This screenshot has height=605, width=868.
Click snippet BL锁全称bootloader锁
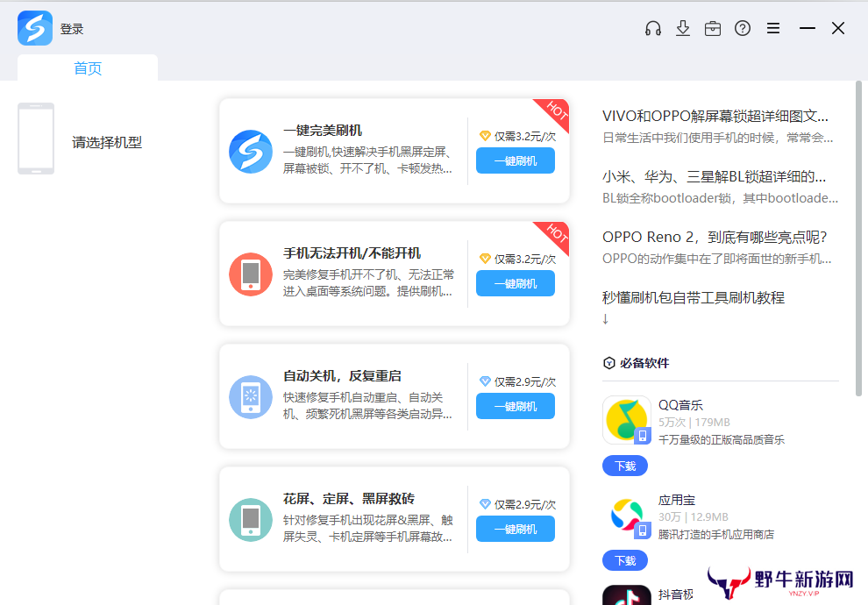pos(720,198)
